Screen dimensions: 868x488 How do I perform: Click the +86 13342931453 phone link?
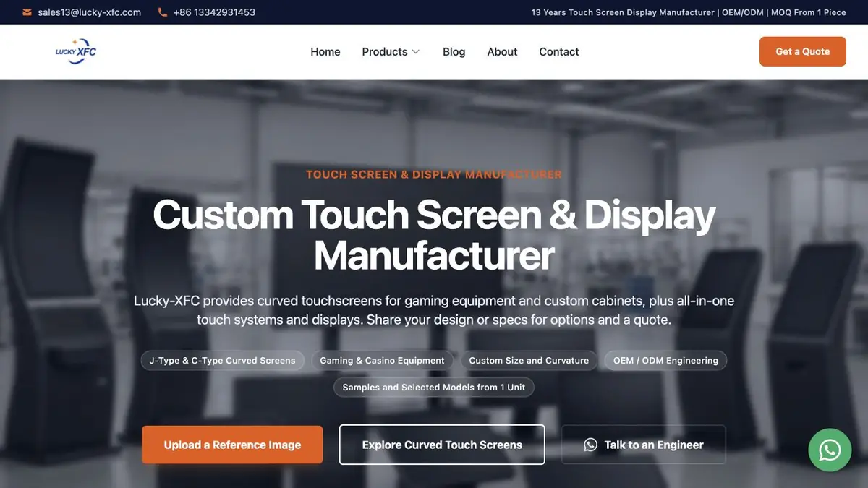(x=214, y=12)
